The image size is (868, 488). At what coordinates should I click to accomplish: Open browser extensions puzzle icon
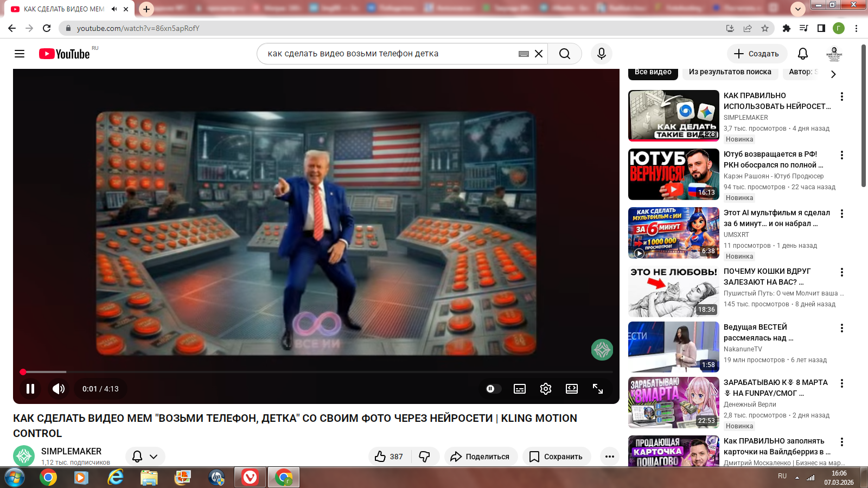coord(787,28)
